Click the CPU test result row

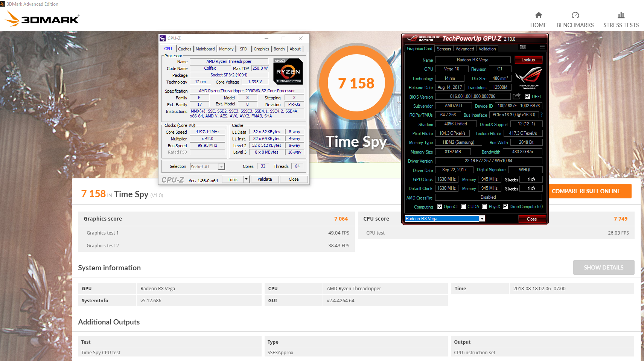click(496, 233)
